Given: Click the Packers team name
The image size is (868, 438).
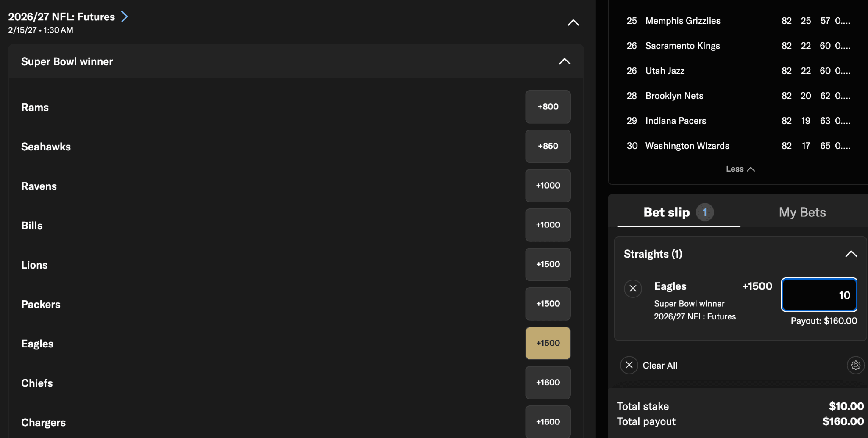Looking at the screenshot, I should (41, 304).
